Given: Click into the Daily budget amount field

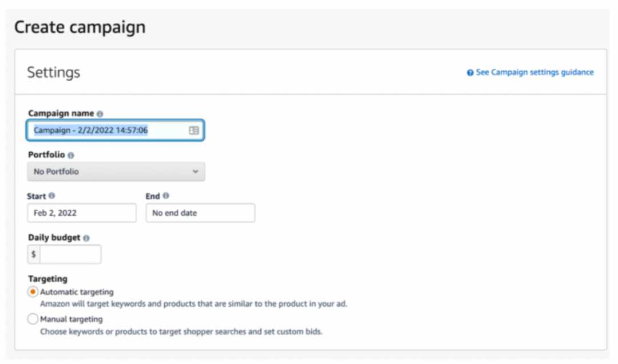Looking at the screenshot, I should tap(70, 254).
